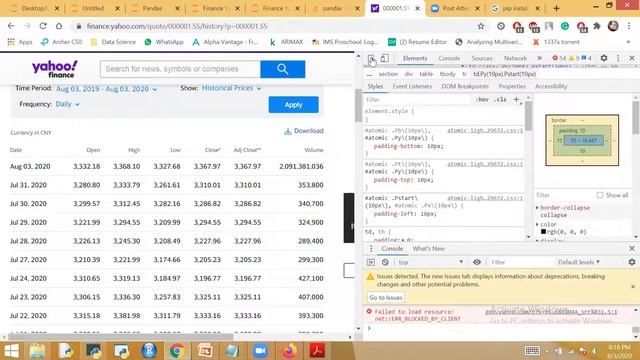Open the Time Period date range dropdown
640x360 pixels.
pyautogui.click(x=107, y=89)
